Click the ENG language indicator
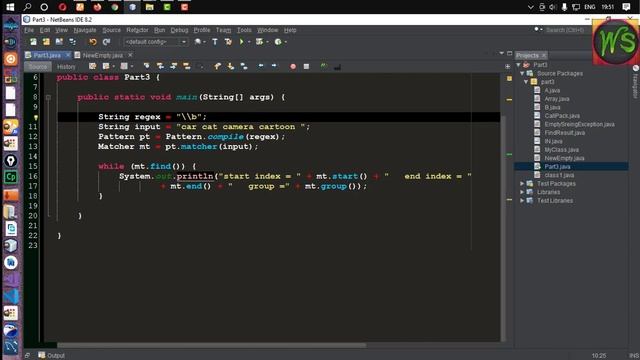The height and width of the screenshot is (360, 640). [589, 7]
